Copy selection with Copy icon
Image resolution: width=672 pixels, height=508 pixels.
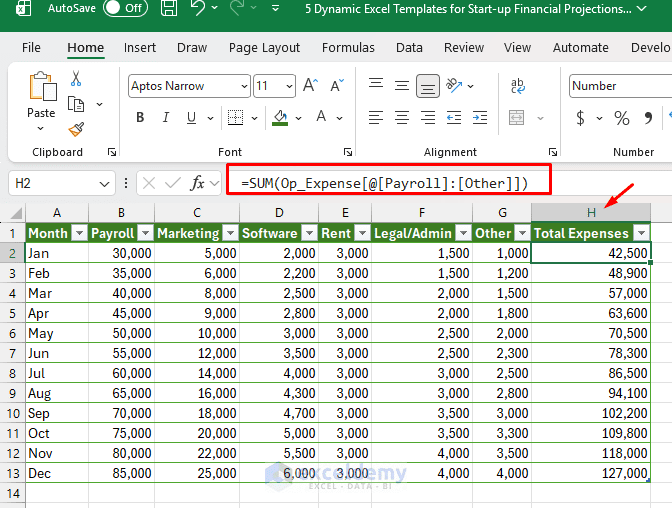click(x=76, y=104)
